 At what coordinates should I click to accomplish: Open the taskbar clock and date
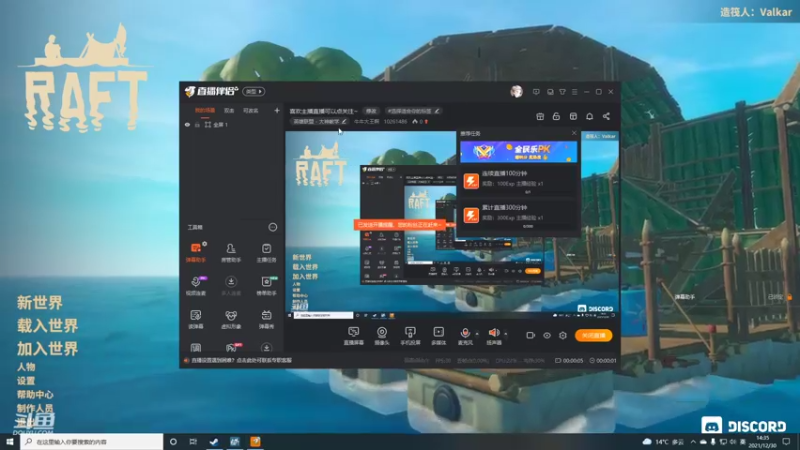pyautogui.click(x=763, y=442)
